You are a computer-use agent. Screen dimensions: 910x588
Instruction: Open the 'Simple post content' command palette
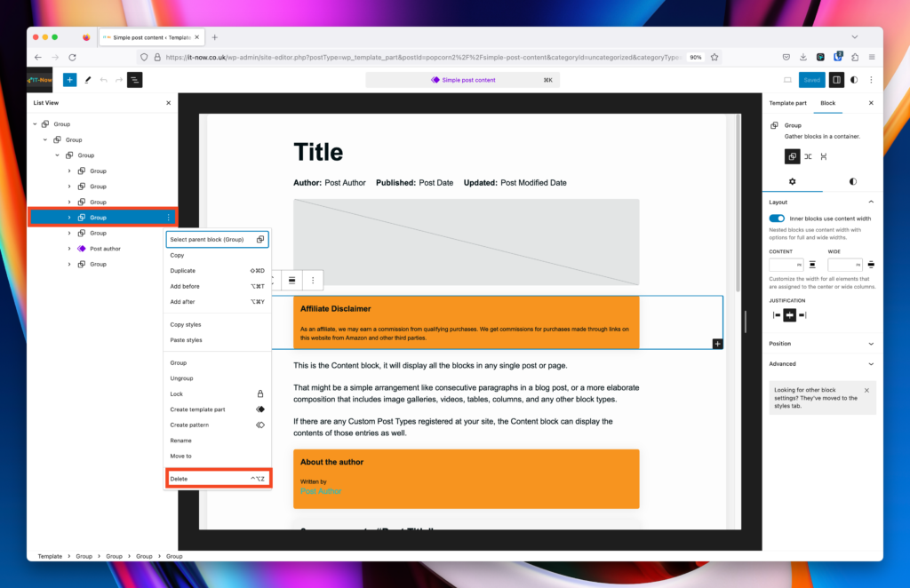(x=462, y=80)
